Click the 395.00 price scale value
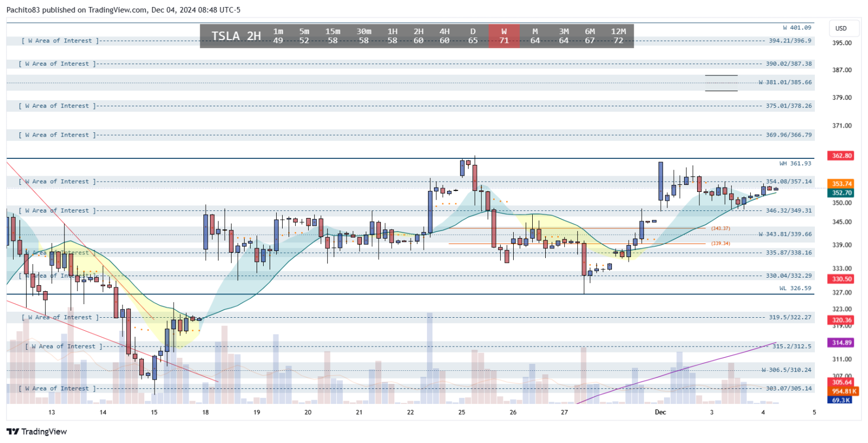The width and height of the screenshot is (868, 443). click(x=842, y=43)
